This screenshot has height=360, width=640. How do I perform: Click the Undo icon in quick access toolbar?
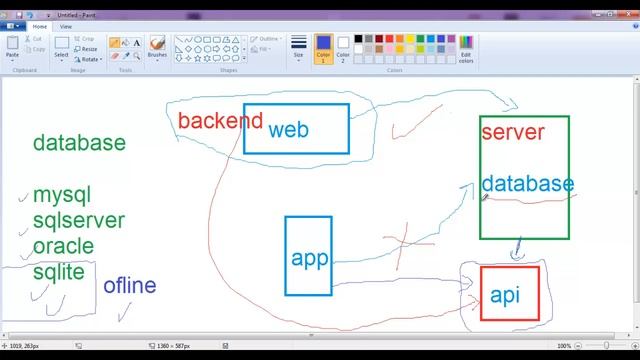point(30,15)
